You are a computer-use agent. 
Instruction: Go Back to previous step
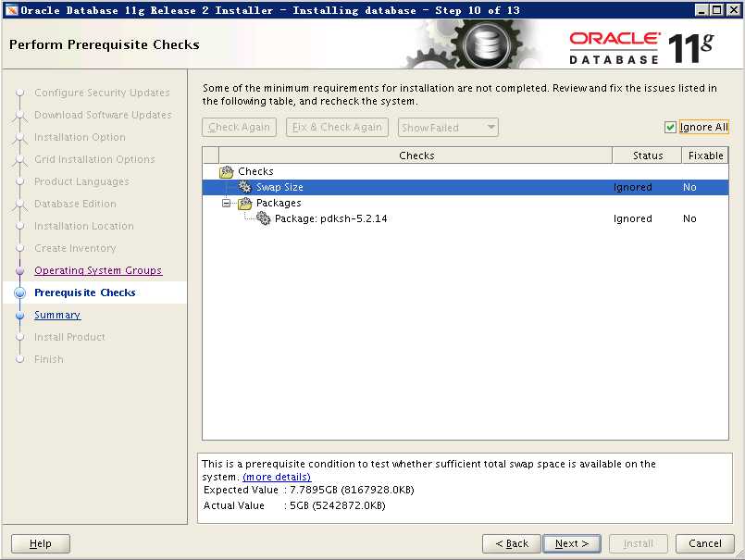point(512,544)
